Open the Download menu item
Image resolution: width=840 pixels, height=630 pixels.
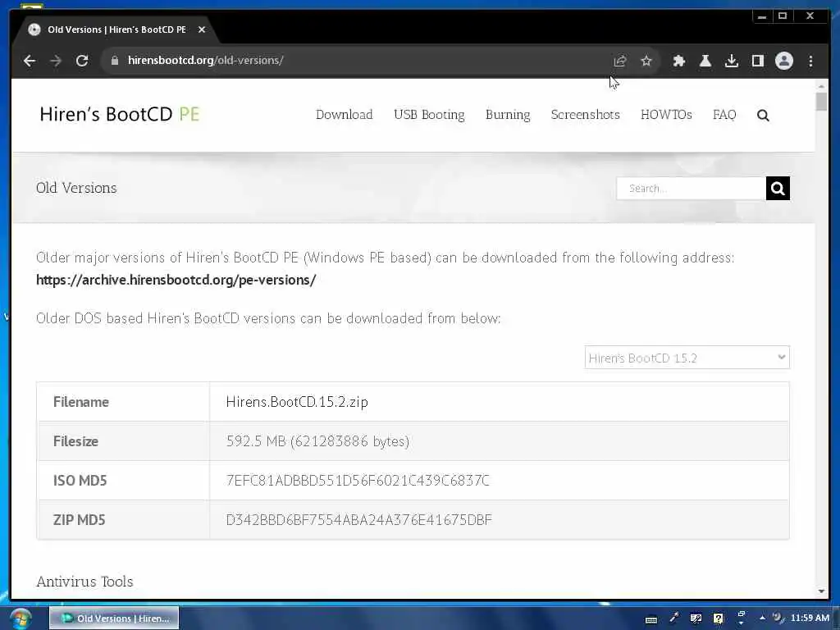344,115
